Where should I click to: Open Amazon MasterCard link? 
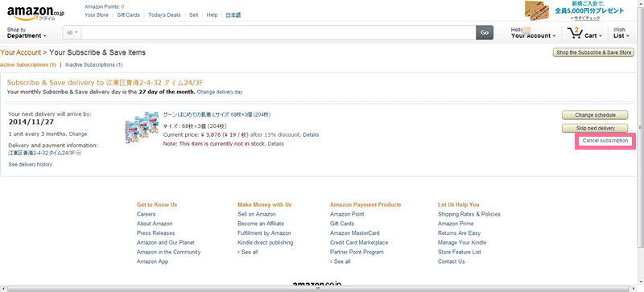coord(355,232)
